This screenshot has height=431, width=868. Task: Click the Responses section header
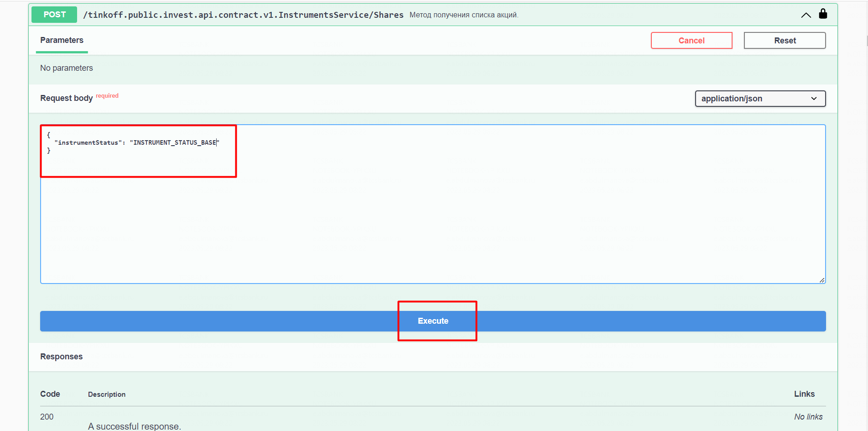click(62, 357)
